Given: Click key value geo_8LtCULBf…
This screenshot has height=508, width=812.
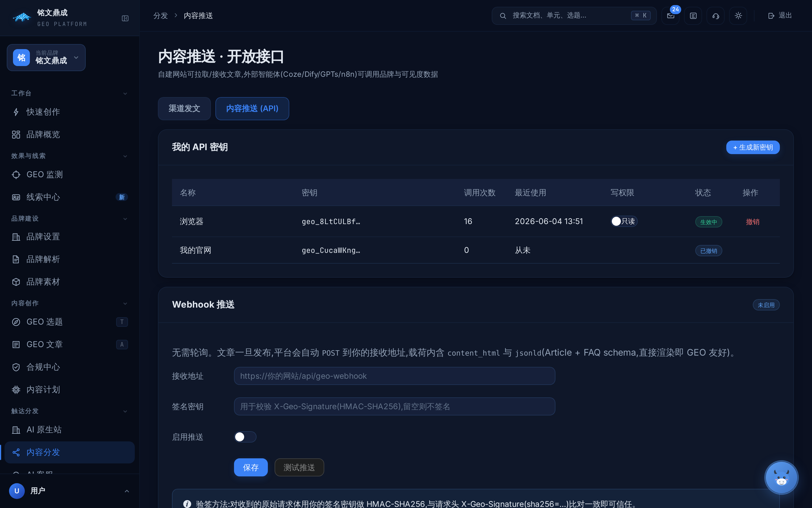Looking at the screenshot, I should coord(331,222).
